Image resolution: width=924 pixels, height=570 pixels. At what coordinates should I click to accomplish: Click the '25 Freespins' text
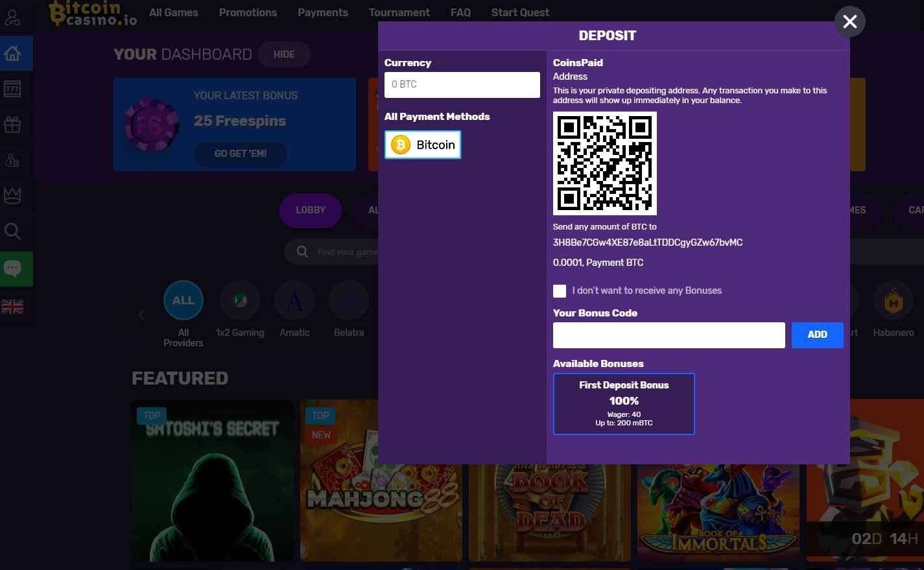[240, 121]
